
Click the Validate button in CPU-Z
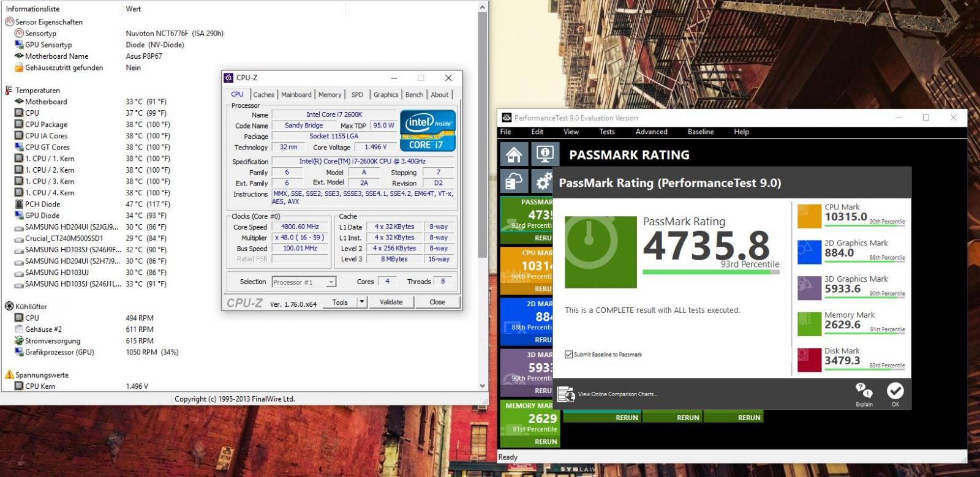click(x=391, y=302)
